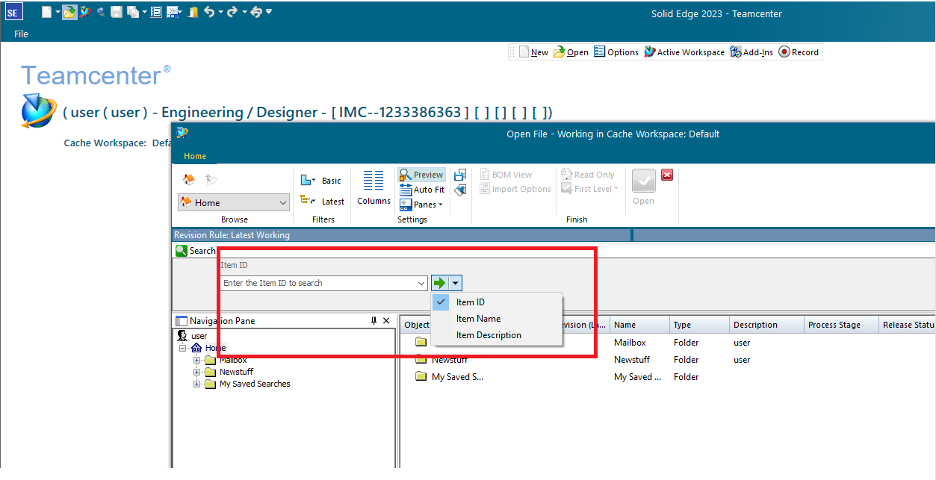The height and width of the screenshot is (480, 936).
Task: Click the eraser icon beside Auto Fit
Action: click(x=460, y=190)
